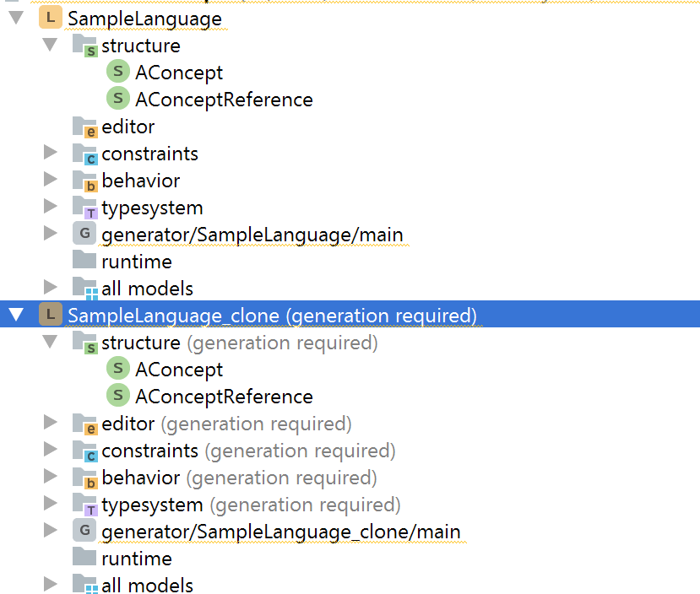Screen dimensions: 700x594
Task: Click the behavior model icon in SampleLanguage_clone
Action: tap(84, 478)
